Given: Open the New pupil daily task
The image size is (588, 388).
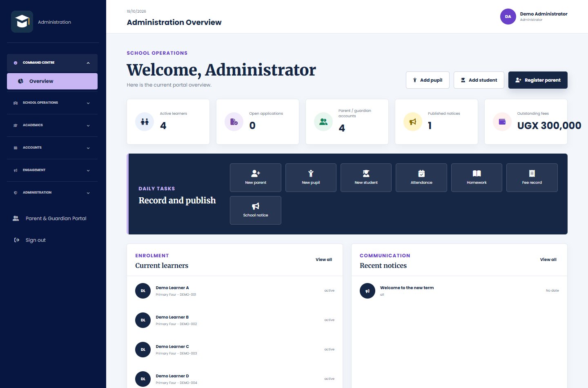Looking at the screenshot, I should click(x=311, y=178).
